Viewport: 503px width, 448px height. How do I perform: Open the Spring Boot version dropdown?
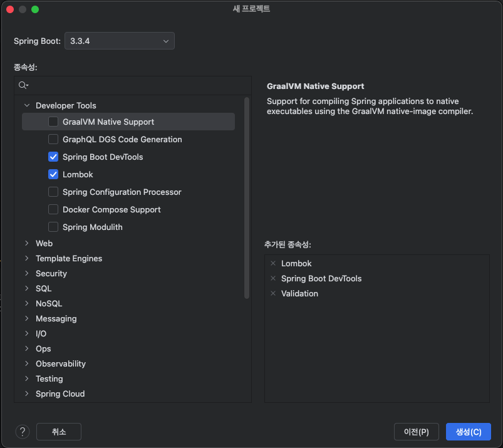120,41
